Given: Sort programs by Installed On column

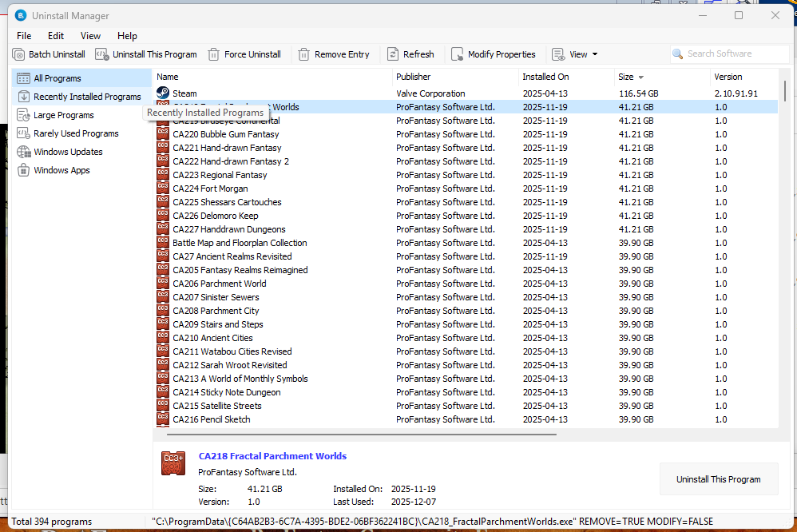Looking at the screenshot, I should pyautogui.click(x=545, y=77).
